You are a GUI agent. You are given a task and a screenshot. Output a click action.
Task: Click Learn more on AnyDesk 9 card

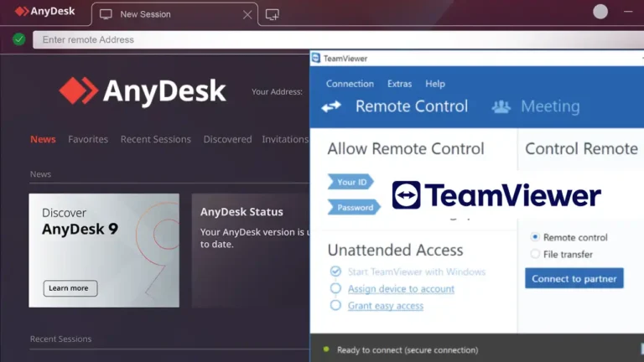coord(70,288)
